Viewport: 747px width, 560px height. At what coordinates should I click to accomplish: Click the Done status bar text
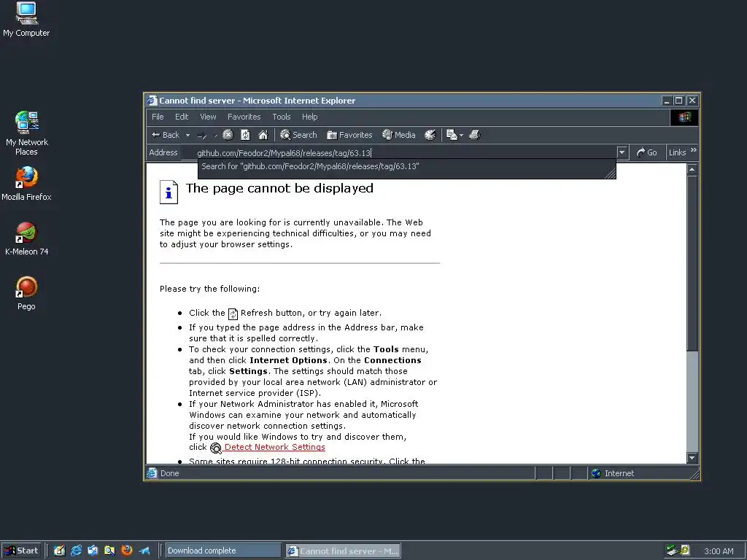pos(169,473)
